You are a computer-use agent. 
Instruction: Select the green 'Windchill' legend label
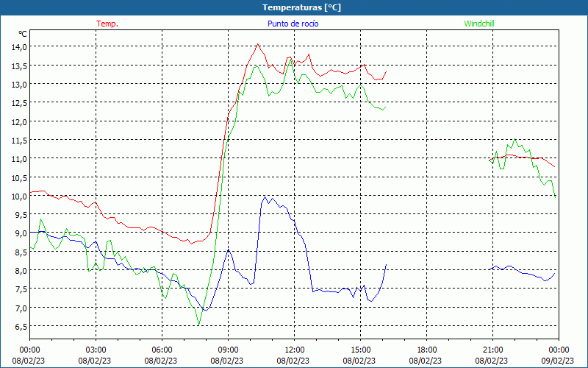click(x=479, y=24)
